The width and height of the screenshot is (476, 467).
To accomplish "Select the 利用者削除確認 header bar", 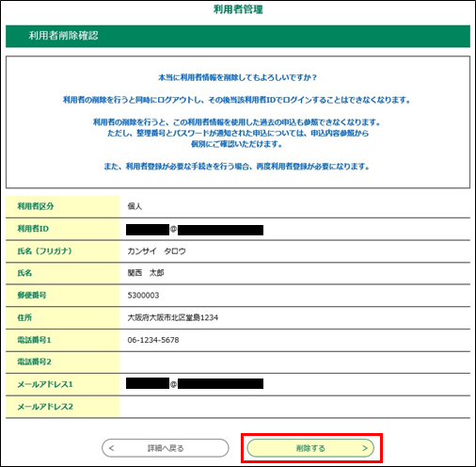I will pos(238,36).
